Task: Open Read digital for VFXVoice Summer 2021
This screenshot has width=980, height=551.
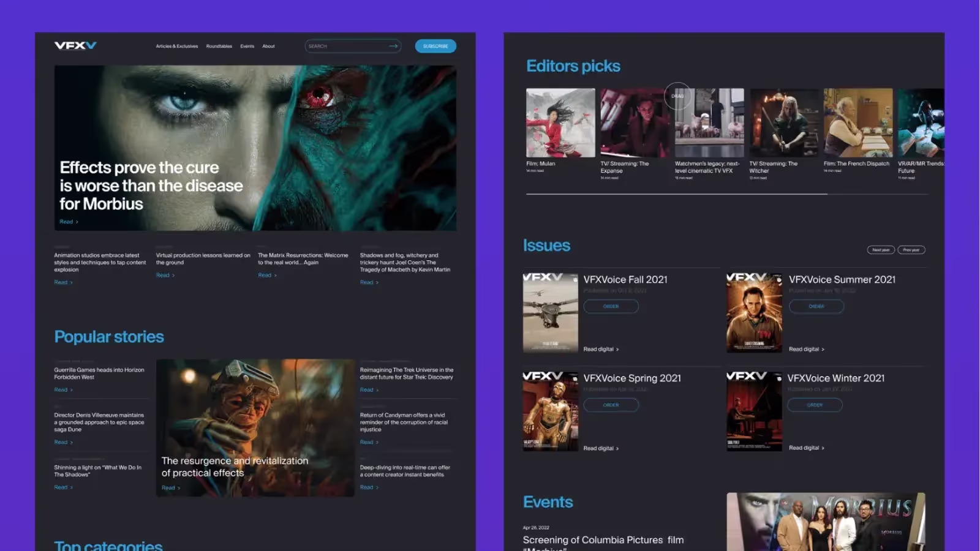Action: pos(806,349)
